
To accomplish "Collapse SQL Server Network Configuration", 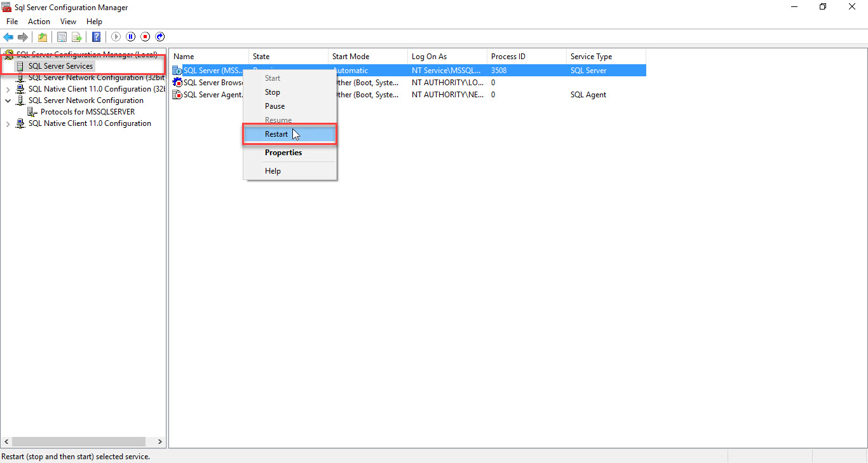I will [8, 100].
